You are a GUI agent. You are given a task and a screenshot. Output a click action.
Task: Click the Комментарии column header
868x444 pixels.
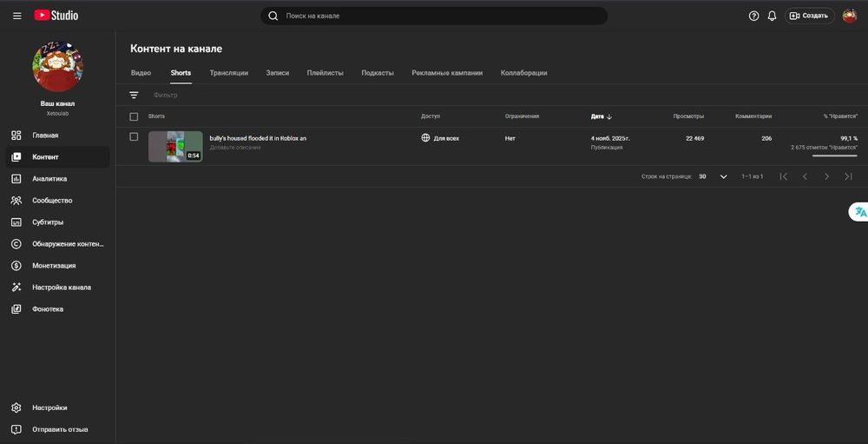click(753, 116)
